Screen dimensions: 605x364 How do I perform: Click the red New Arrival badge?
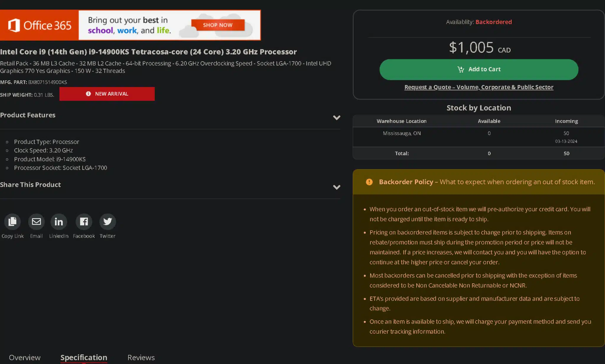point(107,94)
